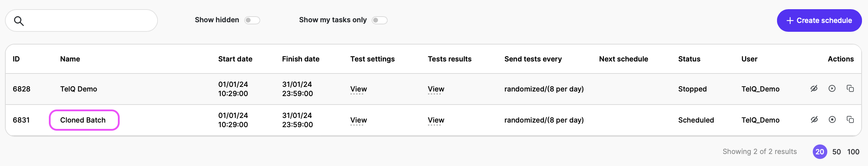The height and width of the screenshot is (166, 868).
Task: Show 100 results per page
Action: [853, 152]
